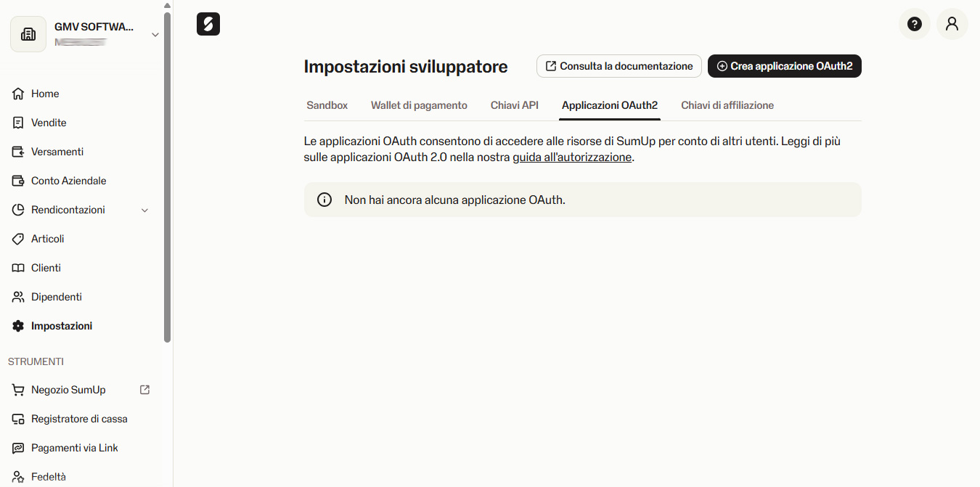Click the sidebar vertical scrollbar
980x487 pixels.
pos(168,176)
